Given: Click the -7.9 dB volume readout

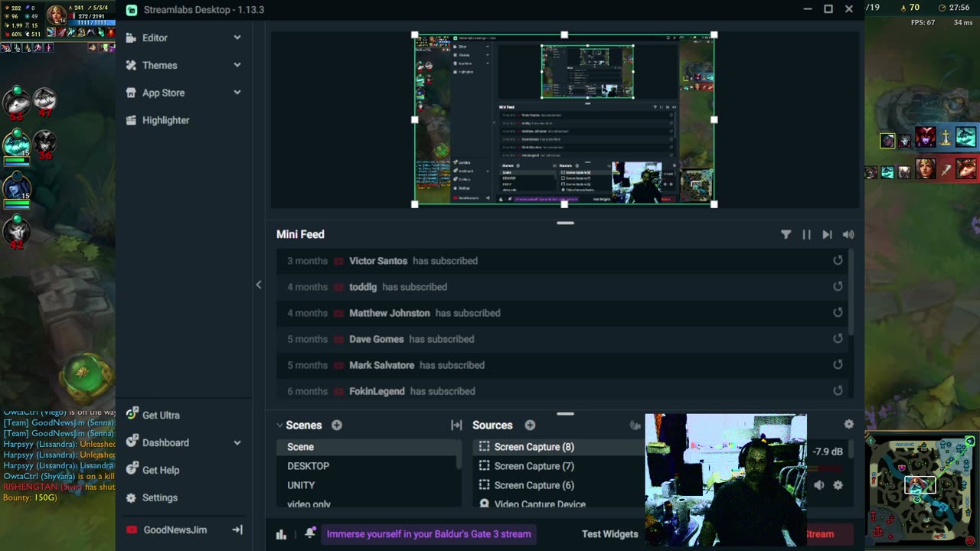Looking at the screenshot, I should (x=827, y=452).
